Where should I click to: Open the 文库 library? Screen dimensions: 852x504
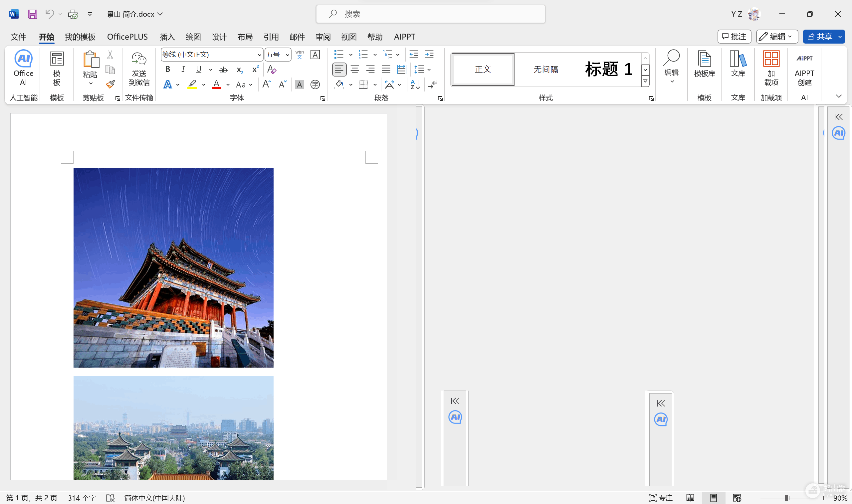pos(738,65)
